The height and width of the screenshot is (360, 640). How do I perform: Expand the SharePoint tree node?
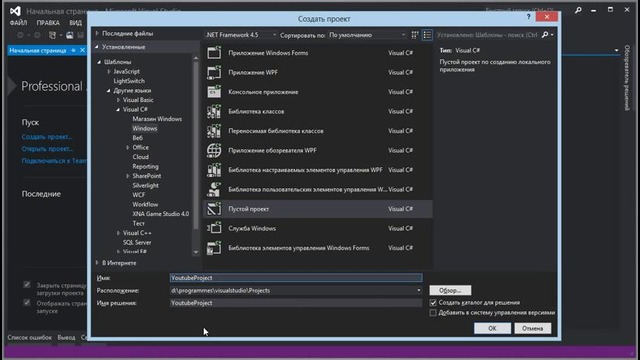(x=128, y=176)
